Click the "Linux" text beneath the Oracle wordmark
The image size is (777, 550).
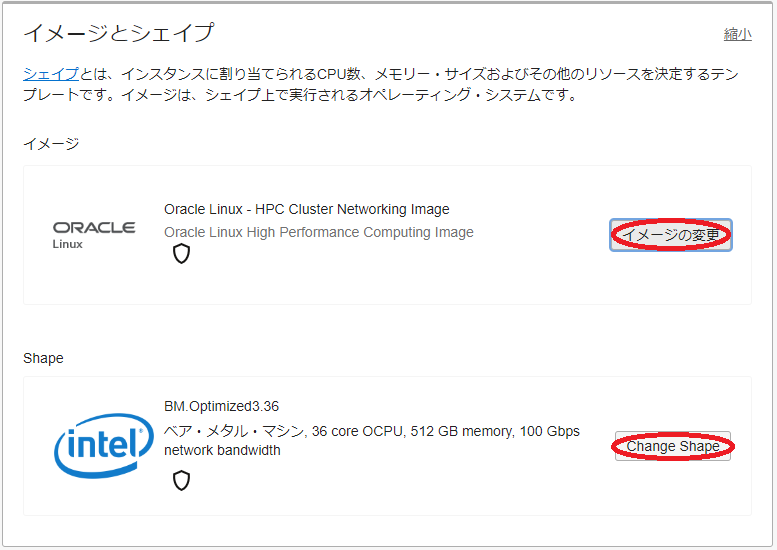click(x=68, y=244)
